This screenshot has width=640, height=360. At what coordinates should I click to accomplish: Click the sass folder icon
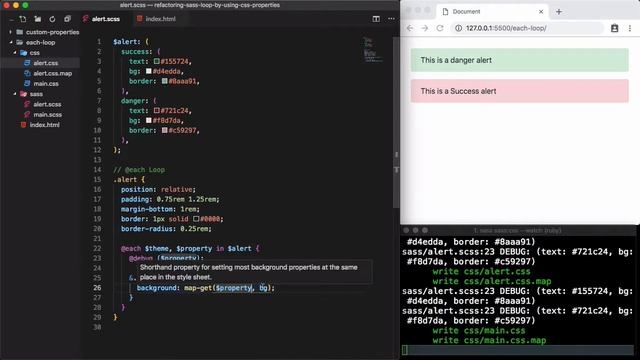(x=24, y=94)
